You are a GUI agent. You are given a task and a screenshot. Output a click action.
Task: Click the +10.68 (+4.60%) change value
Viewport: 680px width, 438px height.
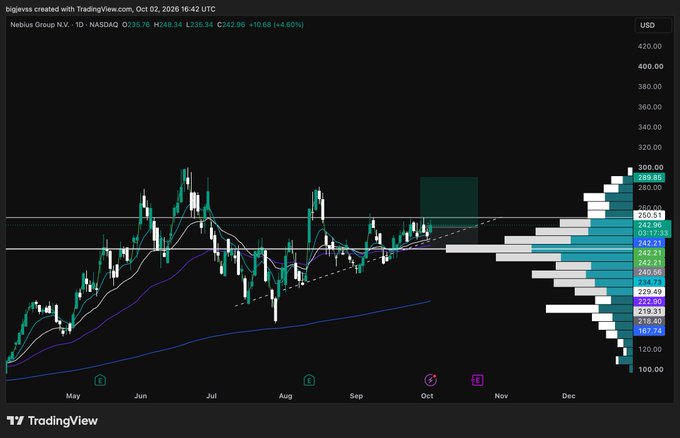(x=276, y=25)
